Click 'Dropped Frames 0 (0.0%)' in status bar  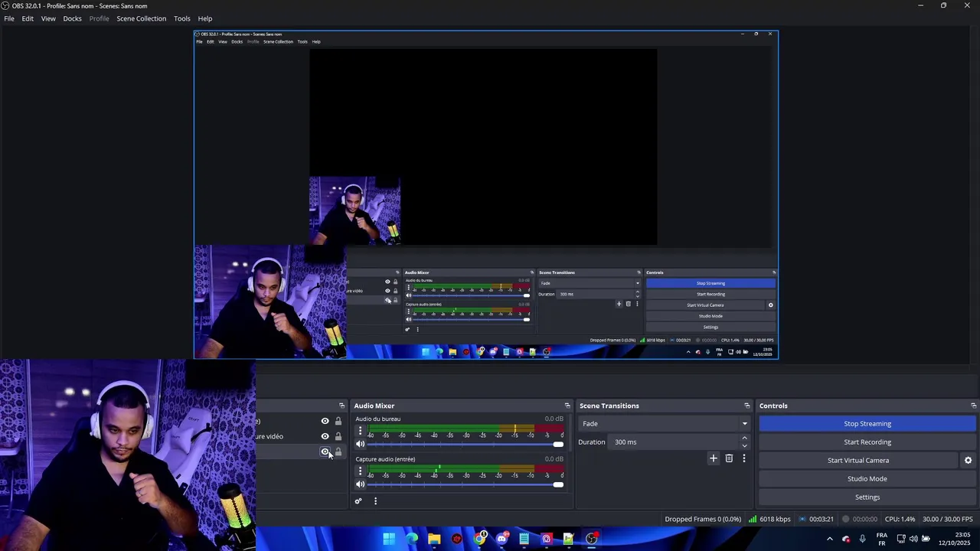[703, 519]
